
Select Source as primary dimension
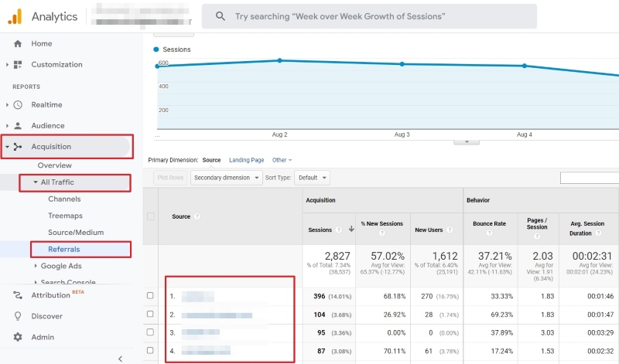tap(211, 160)
